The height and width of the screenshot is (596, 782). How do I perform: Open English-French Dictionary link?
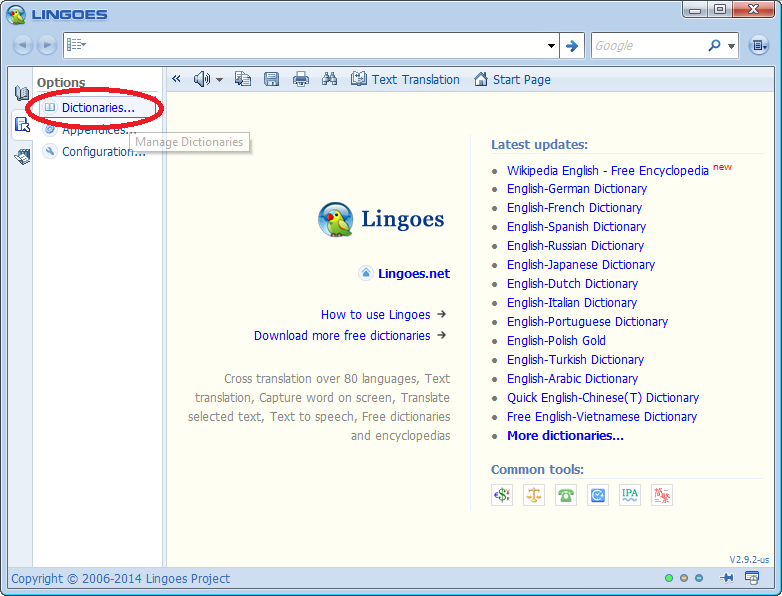(x=574, y=207)
